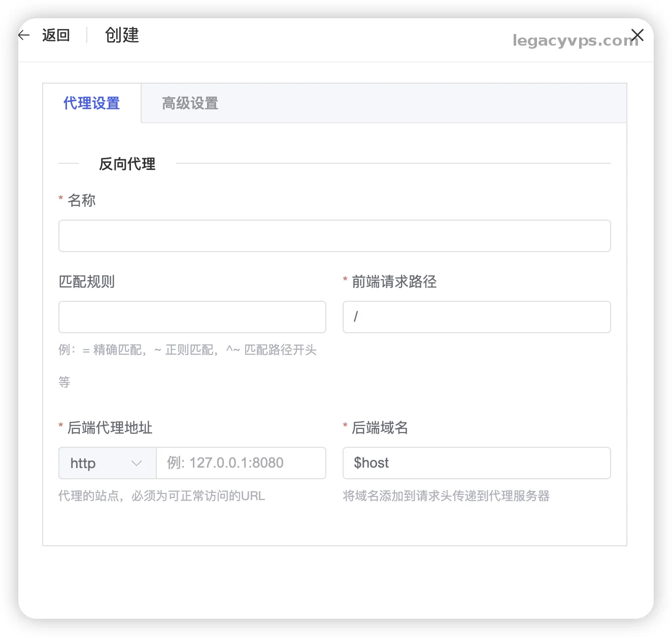Click the back arrow icon
This screenshot has width=672, height=637.
[23, 34]
